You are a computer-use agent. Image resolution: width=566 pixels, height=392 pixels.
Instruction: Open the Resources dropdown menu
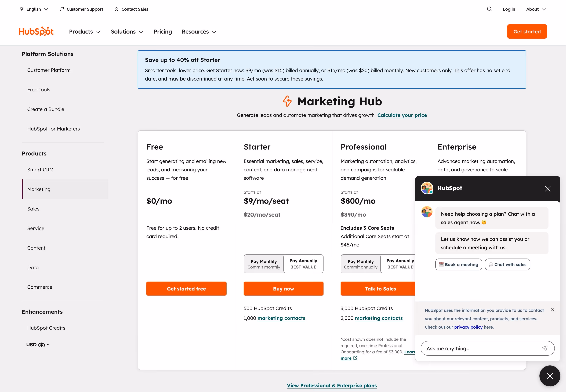(199, 31)
